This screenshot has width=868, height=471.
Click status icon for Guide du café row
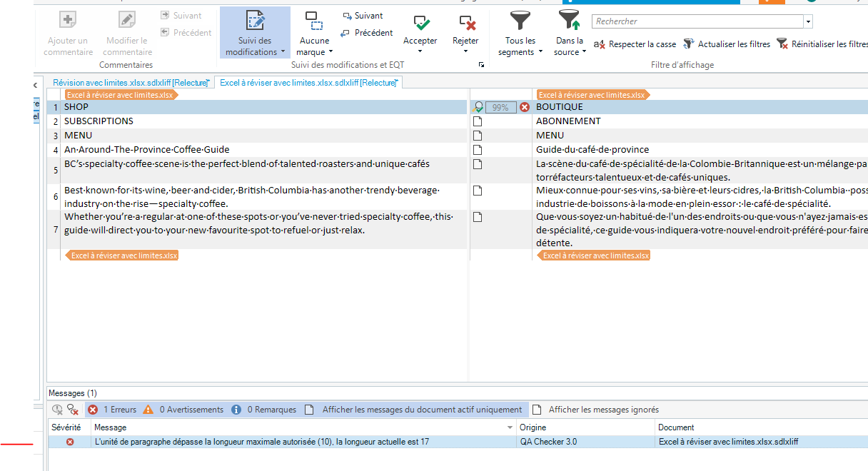pyautogui.click(x=478, y=150)
